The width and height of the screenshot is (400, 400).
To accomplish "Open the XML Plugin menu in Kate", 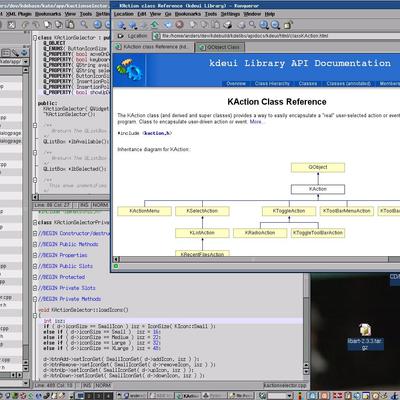I will point(19,14).
